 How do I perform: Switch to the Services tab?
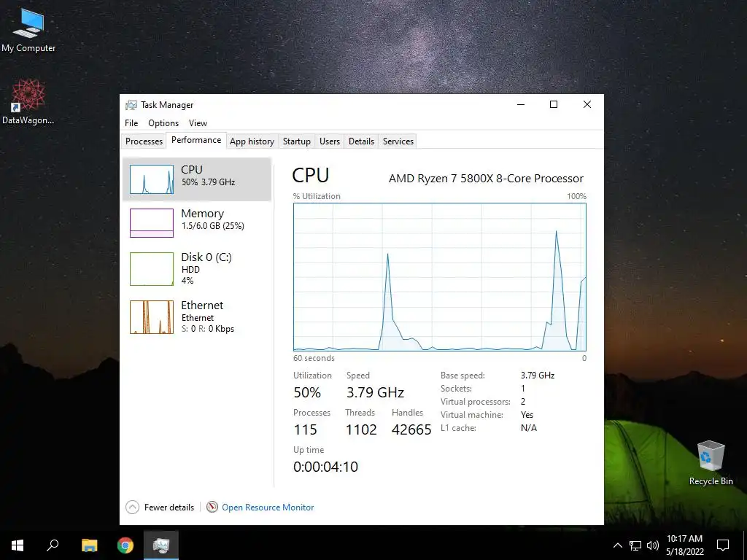pos(398,141)
